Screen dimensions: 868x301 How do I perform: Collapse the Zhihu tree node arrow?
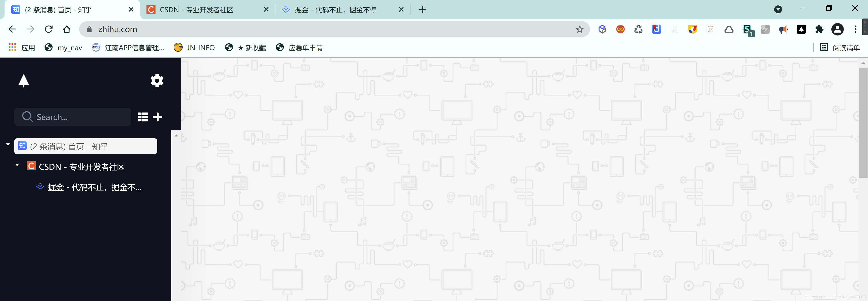8,144
